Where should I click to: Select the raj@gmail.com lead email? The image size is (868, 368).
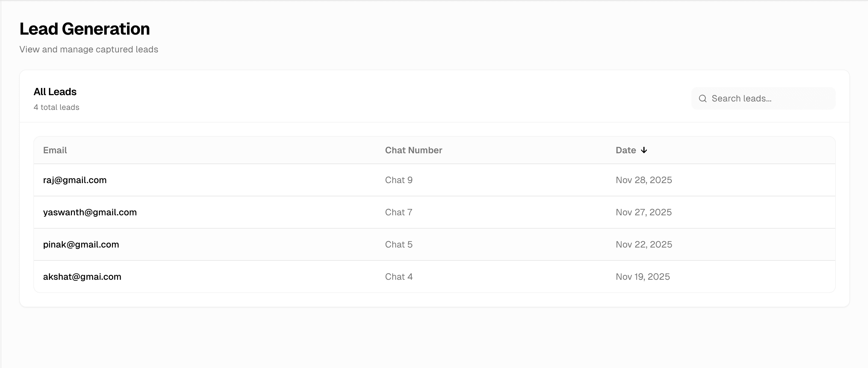pyautogui.click(x=75, y=180)
